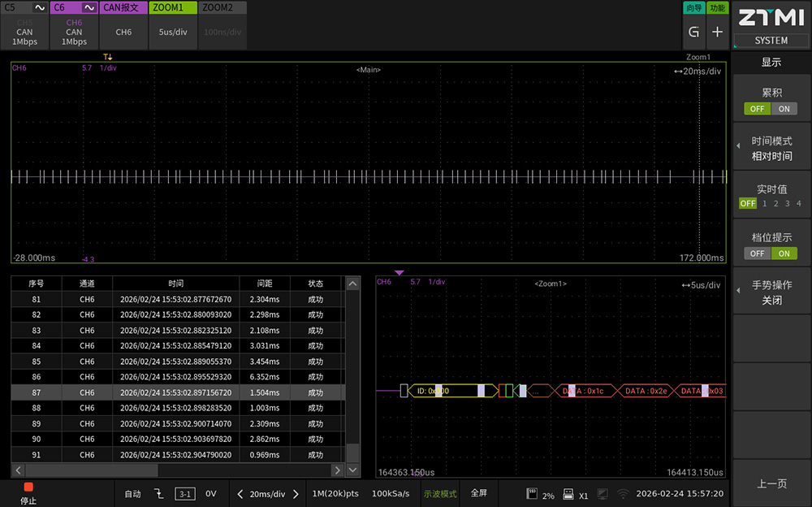This screenshot has width=812, height=507.
Task: Go to previous page (上一页)
Action: [x=771, y=483]
